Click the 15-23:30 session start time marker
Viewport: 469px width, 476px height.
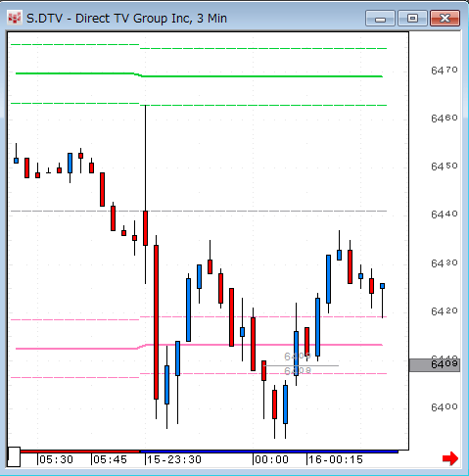pyautogui.click(x=174, y=459)
